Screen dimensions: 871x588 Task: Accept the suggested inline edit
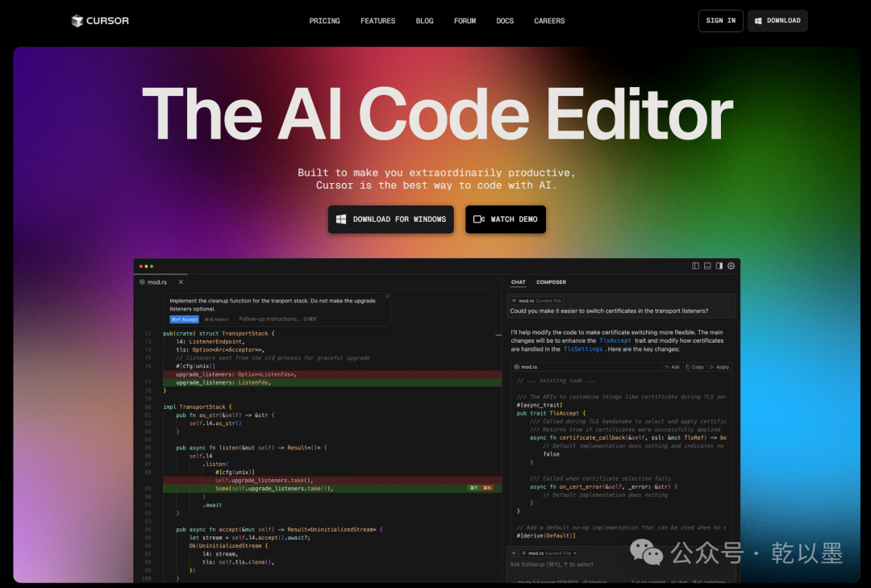tap(185, 319)
